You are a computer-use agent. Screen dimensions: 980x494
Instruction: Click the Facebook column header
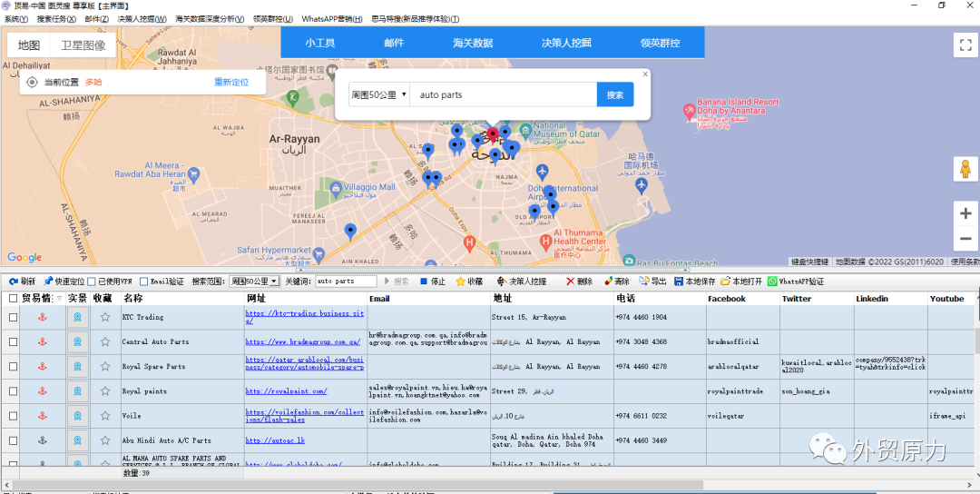[x=742, y=299]
